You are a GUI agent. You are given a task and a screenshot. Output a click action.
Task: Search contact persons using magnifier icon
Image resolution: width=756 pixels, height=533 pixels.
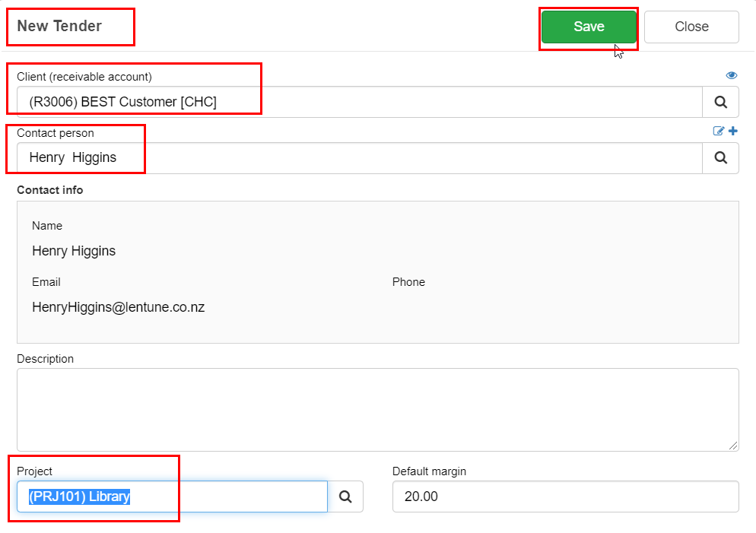[720, 157]
